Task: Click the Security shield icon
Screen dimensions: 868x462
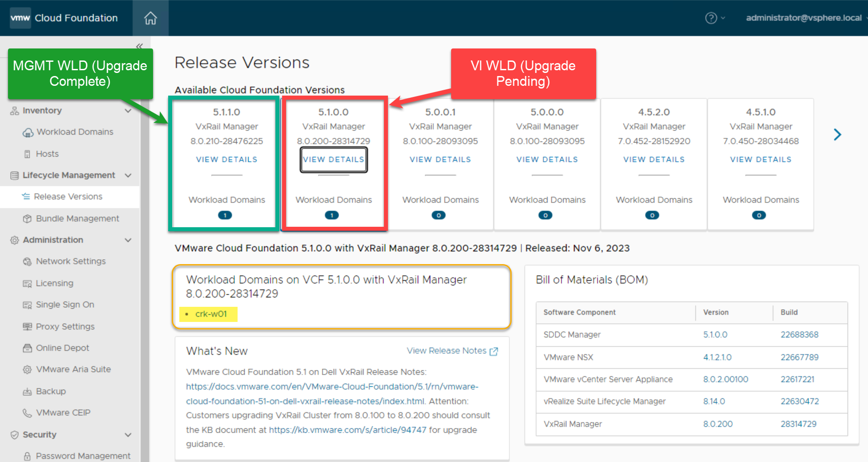Action: pyautogui.click(x=15, y=435)
